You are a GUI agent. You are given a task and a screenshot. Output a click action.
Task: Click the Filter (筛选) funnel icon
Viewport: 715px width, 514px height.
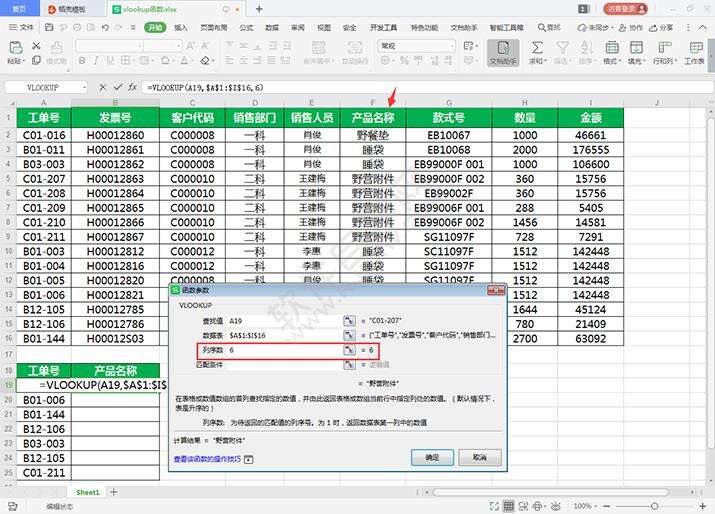[x=562, y=47]
